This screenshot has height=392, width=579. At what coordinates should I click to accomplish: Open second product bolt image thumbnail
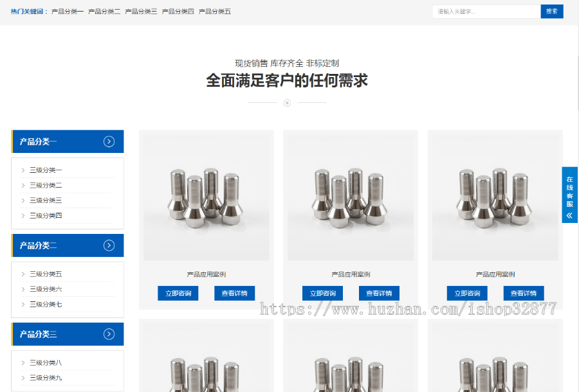click(351, 198)
